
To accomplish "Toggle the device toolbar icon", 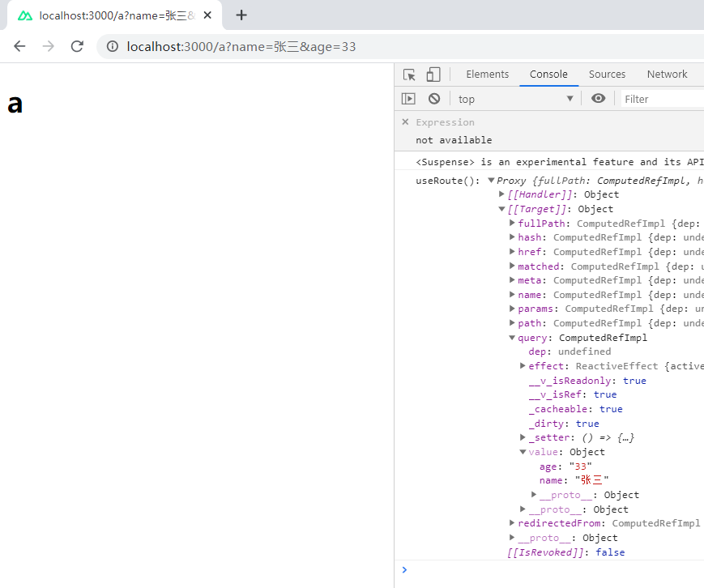I will 433,75.
